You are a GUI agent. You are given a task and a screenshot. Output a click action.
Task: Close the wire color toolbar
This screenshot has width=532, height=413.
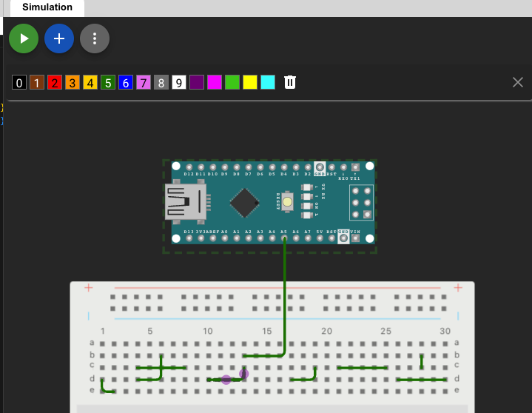518,82
